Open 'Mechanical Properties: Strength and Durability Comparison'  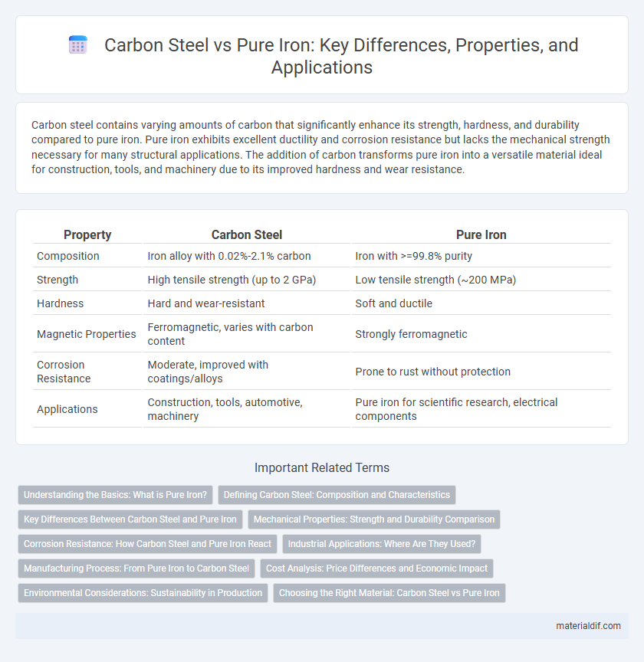374,519
